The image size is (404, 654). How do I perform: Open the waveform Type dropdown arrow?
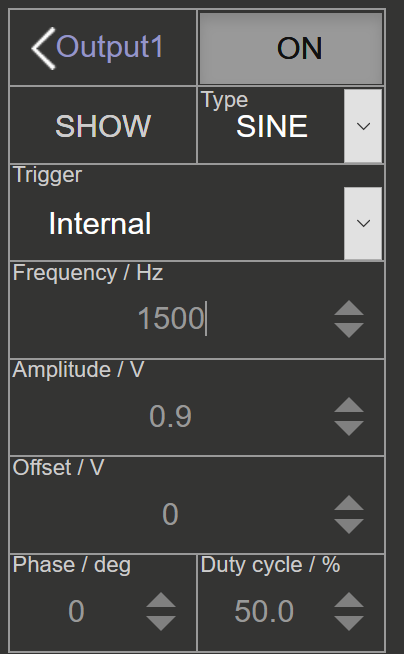pos(363,126)
